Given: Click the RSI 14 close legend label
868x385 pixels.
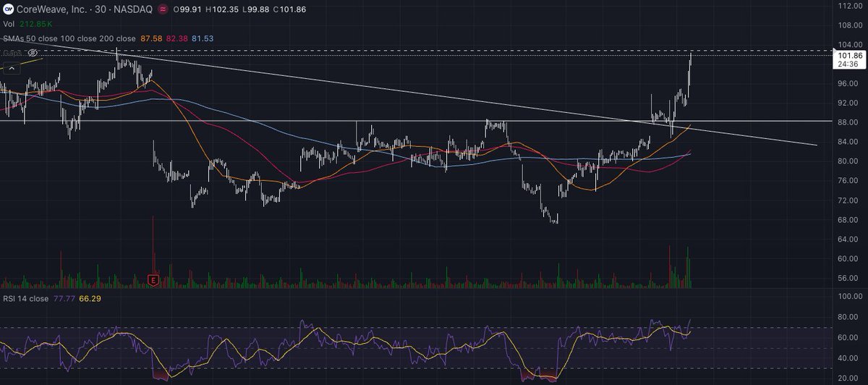Looking at the screenshot, I should [27, 297].
